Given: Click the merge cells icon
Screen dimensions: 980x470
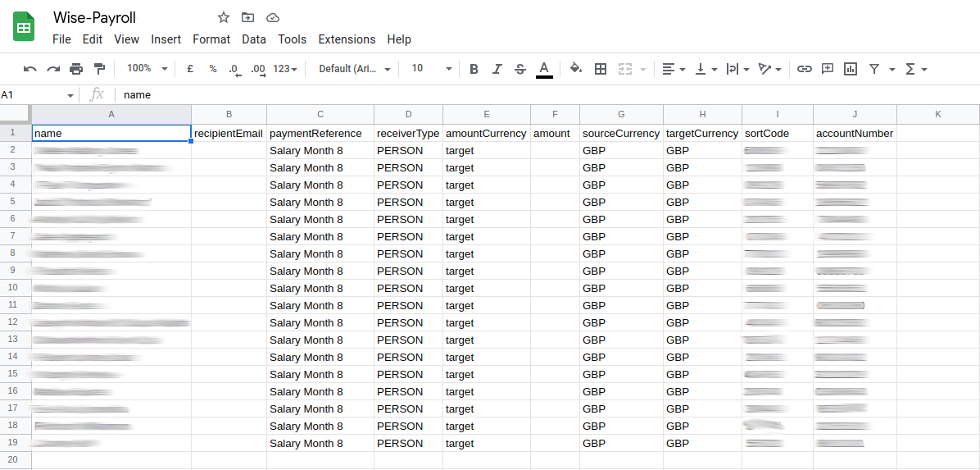Looking at the screenshot, I should [625, 69].
